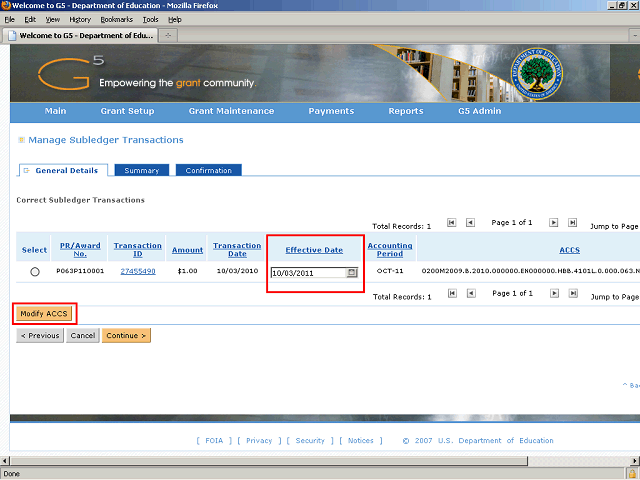Screen dimensions: 640x480
Task: Open the History menu
Action: pos(80,20)
